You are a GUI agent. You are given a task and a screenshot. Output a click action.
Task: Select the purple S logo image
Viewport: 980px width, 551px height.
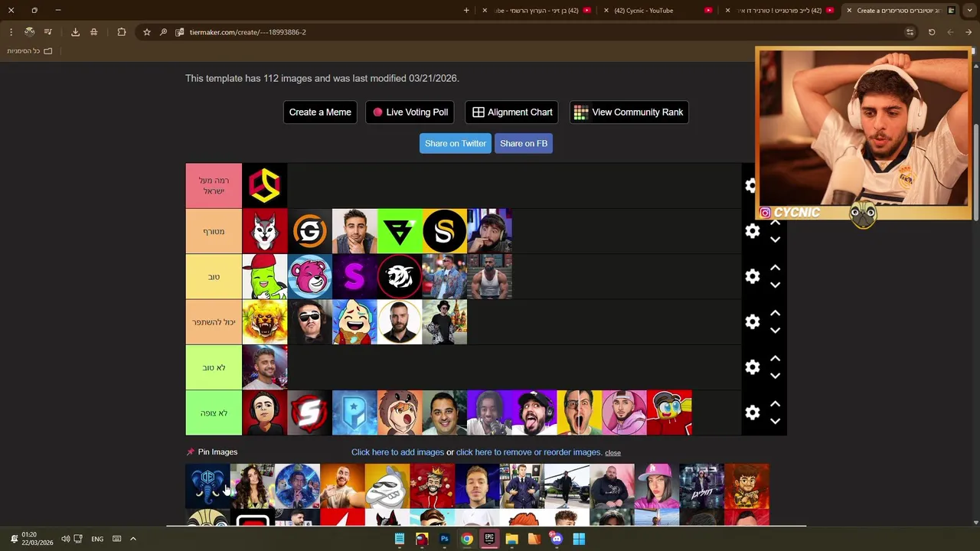[354, 276]
